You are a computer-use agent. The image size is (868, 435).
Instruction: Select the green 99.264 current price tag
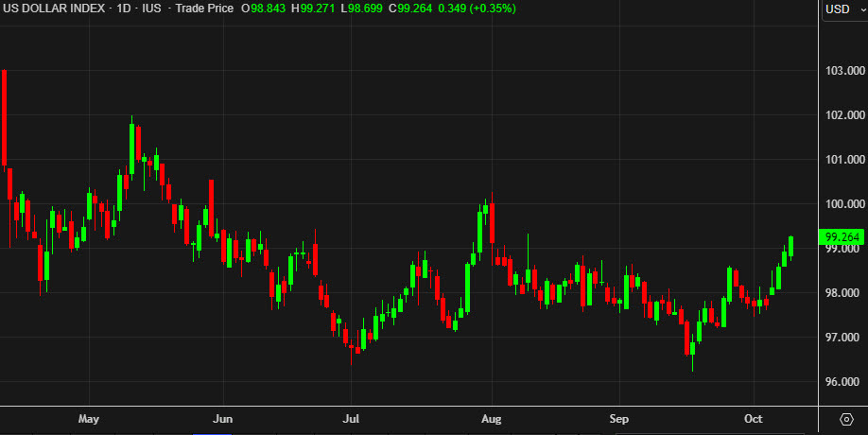tap(841, 236)
